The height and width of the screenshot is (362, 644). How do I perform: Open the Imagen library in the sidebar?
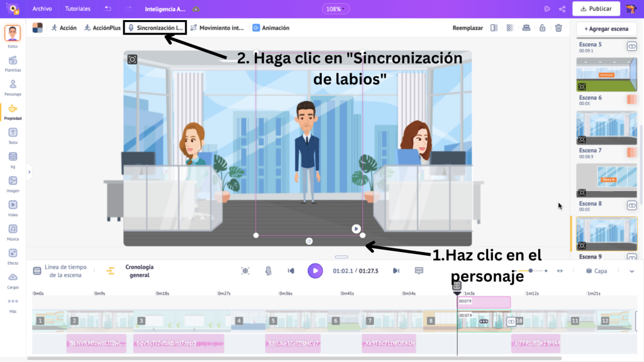point(13,184)
